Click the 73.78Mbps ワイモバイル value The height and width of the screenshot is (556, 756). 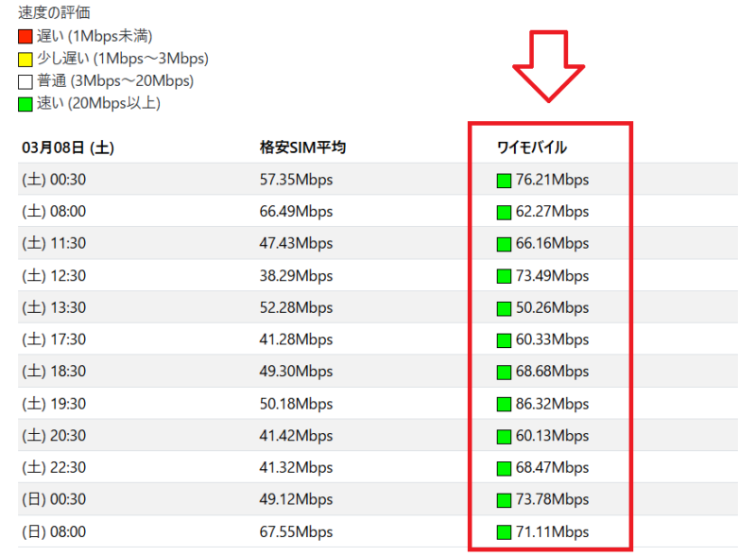[x=553, y=499]
